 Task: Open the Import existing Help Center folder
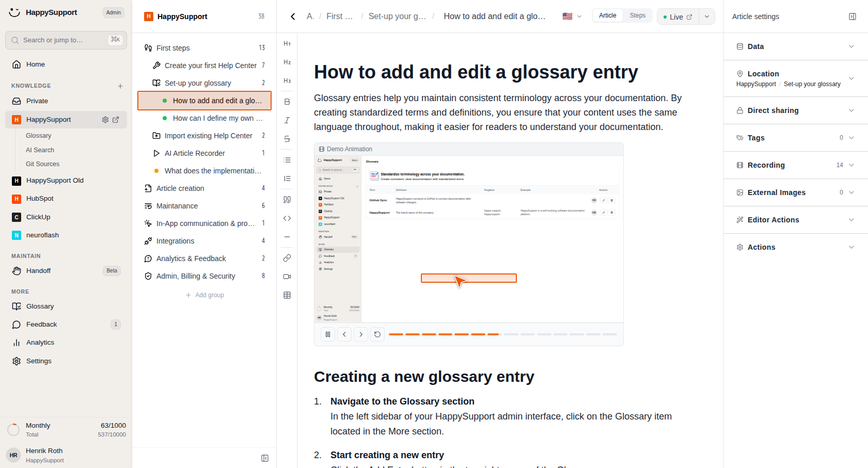coord(204,136)
